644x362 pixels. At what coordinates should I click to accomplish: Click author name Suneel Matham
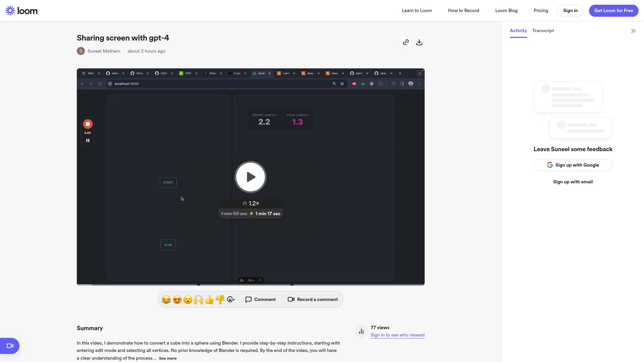pyautogui.click(x=104, y=51)
